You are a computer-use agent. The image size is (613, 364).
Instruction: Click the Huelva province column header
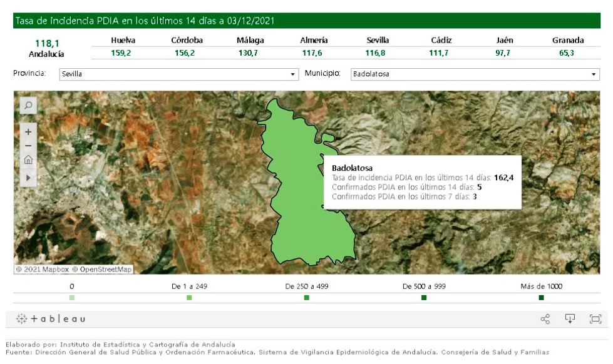123,41
